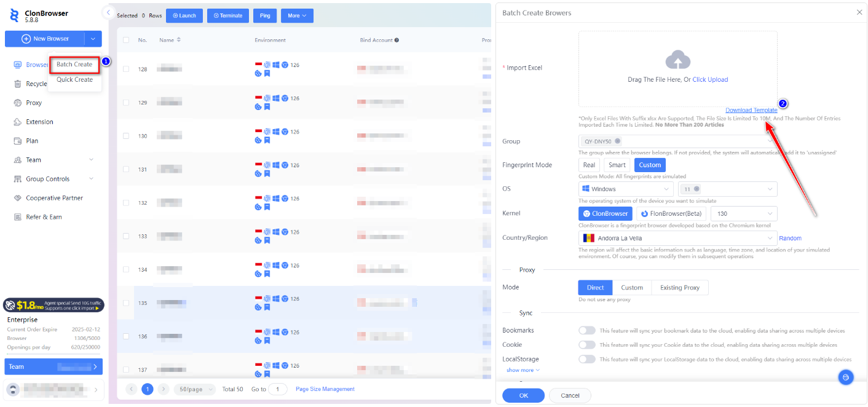The width and height of the screenshot is (868, 407).
Task: Expand the Group Controls submenu
Action: tap(92, 179)
